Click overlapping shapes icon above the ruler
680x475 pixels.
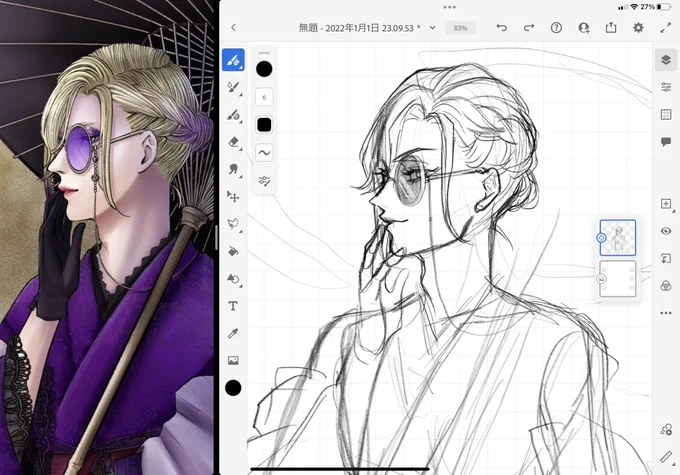[666, 429]
